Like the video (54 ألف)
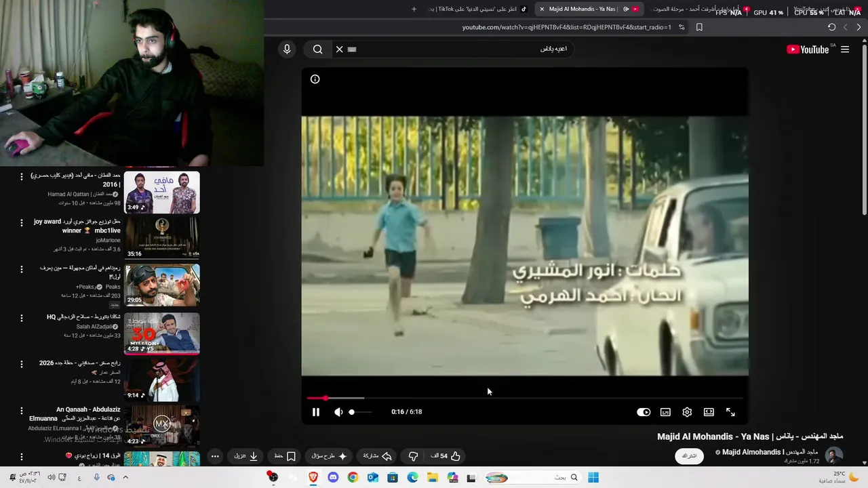The image size is (868, 488). pos(446,456)
